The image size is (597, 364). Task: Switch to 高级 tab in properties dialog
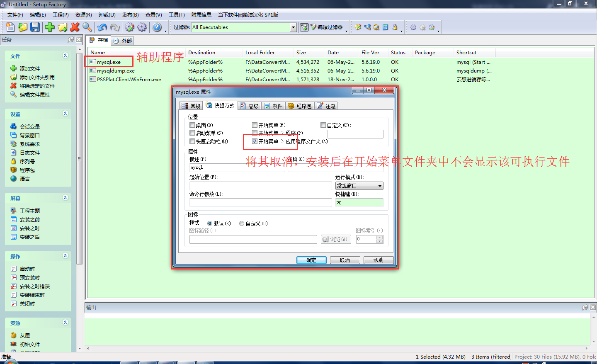click(250, 106)
